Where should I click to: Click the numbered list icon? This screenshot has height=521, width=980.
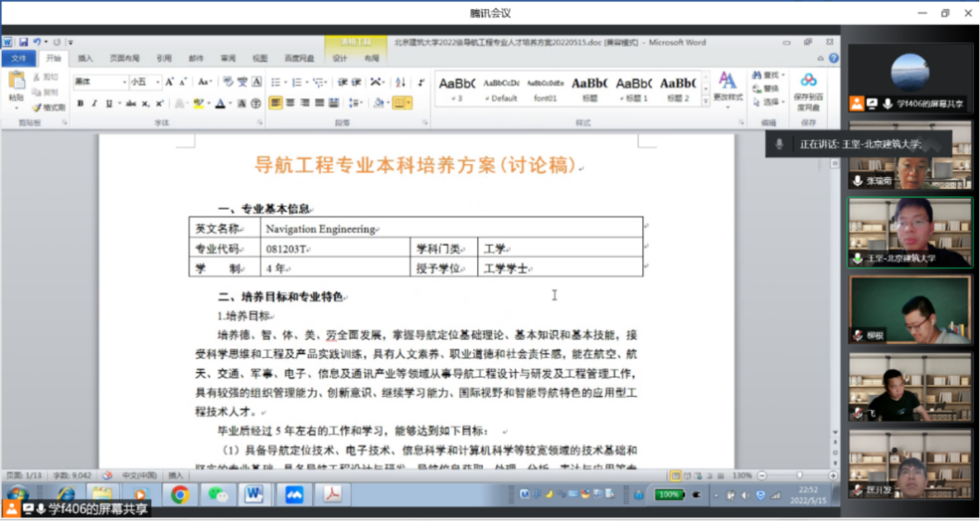(297, 82)
